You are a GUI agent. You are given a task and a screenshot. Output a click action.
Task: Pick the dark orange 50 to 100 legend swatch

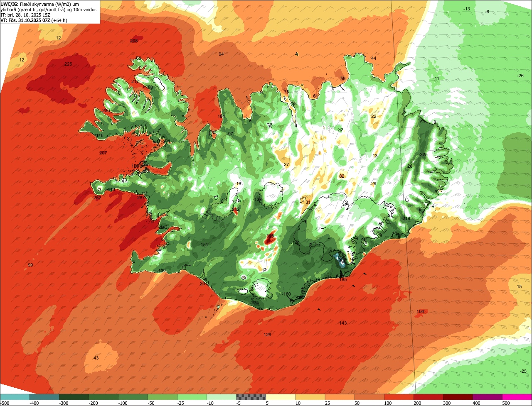(x=369, y=397)
